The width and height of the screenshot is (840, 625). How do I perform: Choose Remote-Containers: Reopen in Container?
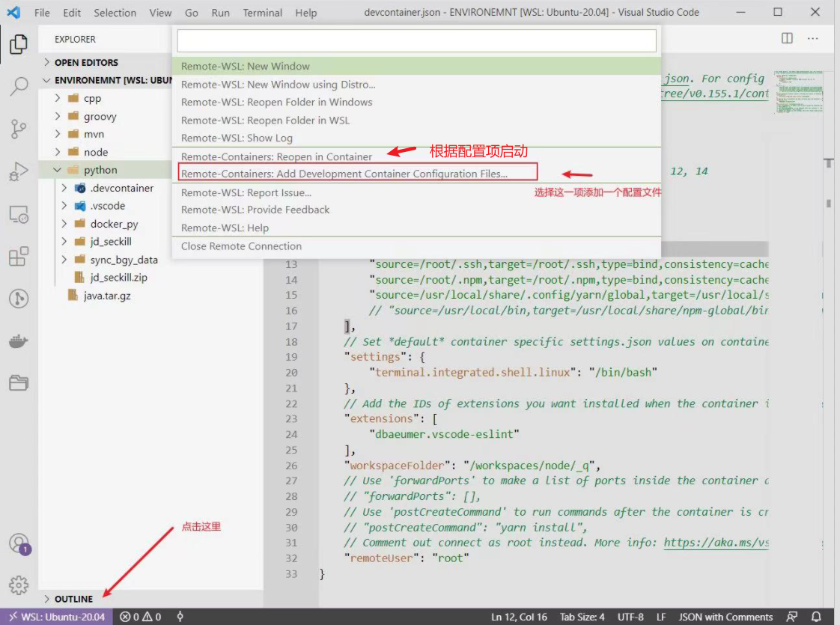pos(417,156)
